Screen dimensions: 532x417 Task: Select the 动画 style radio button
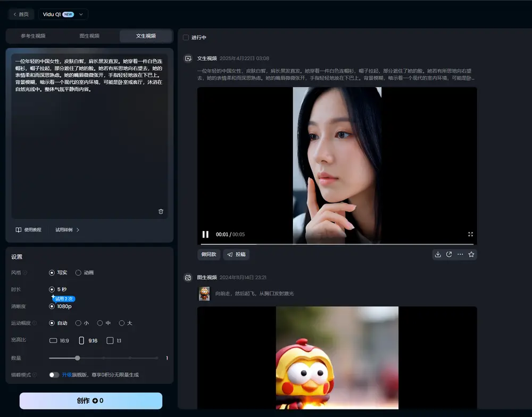[x=78, y=273]
